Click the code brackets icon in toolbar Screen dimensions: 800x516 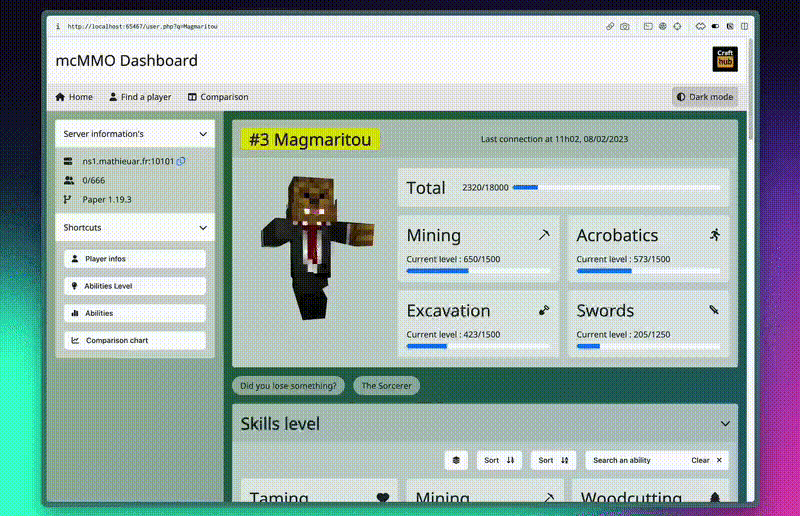point(700,26)
